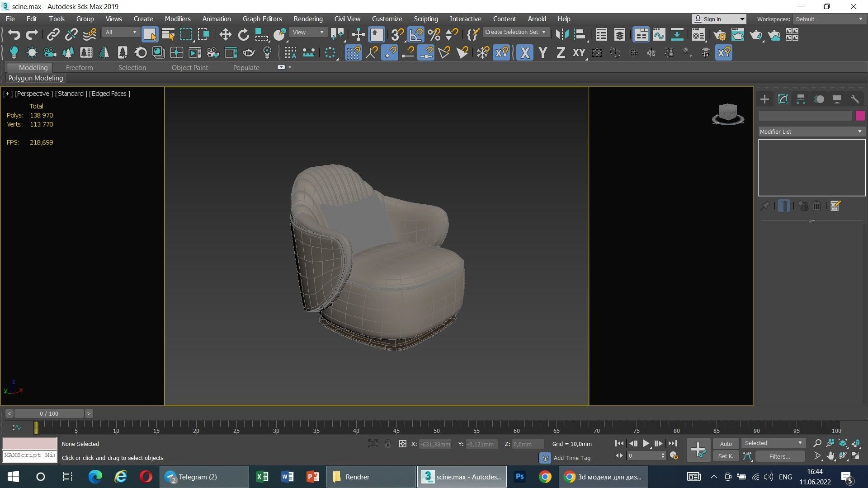This screenshot has width=868, height=488.
Task: Select the Select and Rotate tool
Action: pos(243,35)
